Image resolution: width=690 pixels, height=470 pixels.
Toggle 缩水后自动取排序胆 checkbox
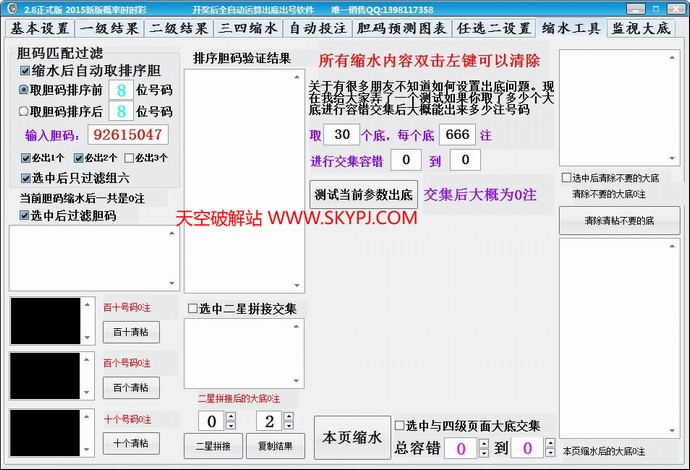[25, 71]
